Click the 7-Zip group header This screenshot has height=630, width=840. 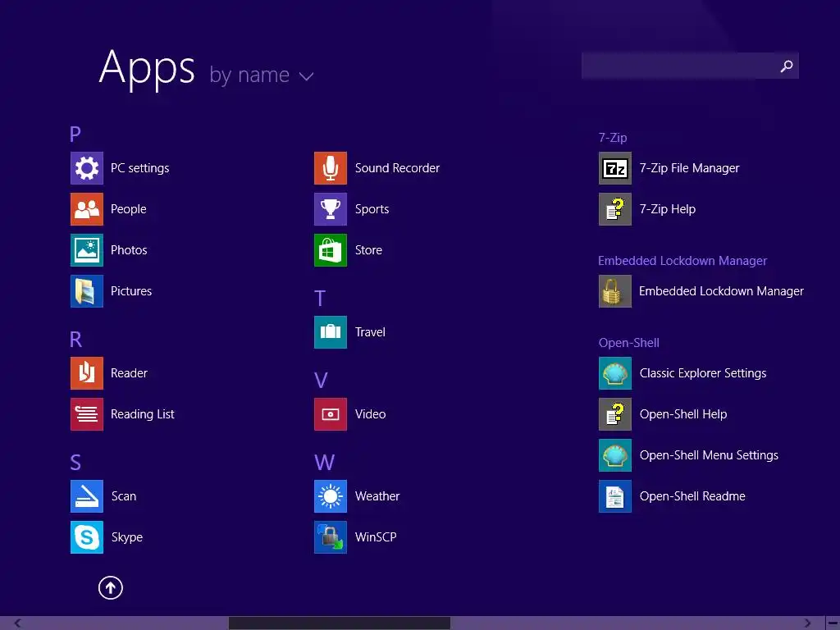(x=612, y=138)
